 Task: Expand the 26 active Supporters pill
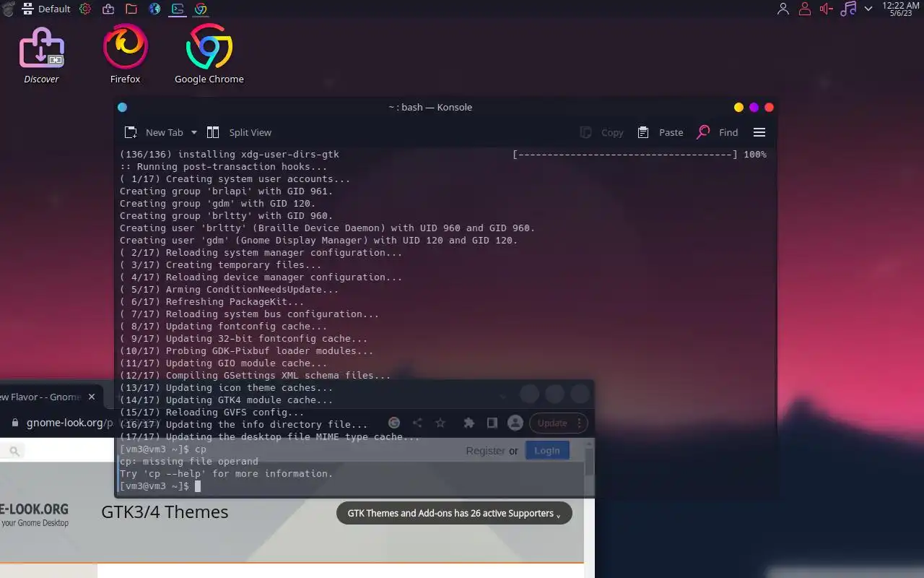point(454,513)
